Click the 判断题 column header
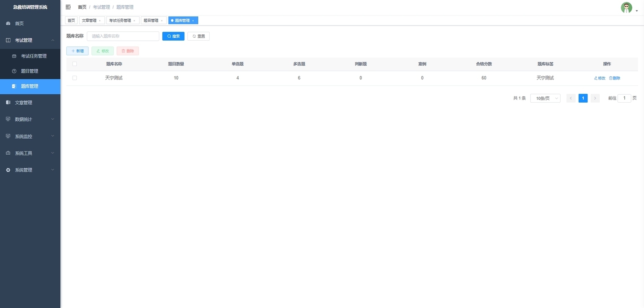 [361, 64]
